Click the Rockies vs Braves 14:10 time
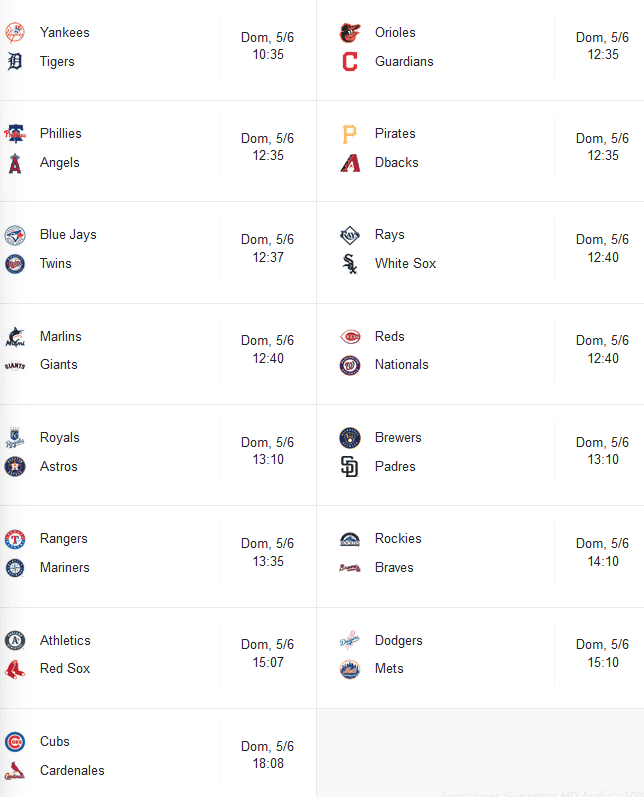The width and height of the screenshot is (644, 797). pyautogui.click(x=602, y=553)
